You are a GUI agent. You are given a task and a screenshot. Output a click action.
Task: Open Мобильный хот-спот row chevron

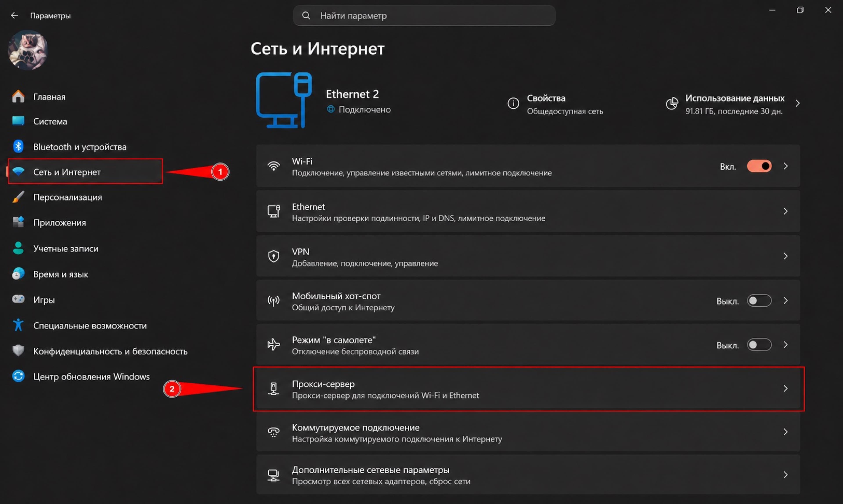[x=785, y=300]
